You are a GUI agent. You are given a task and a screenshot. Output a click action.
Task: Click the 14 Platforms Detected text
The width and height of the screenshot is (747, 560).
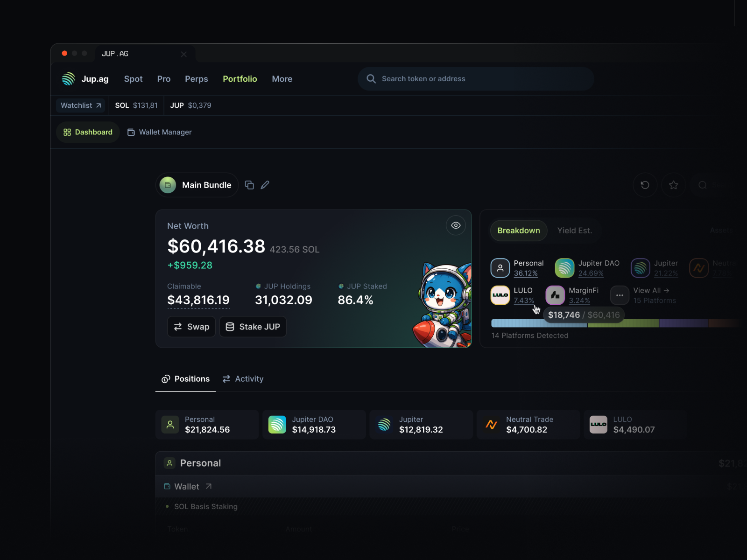click(x=529, y=336)
